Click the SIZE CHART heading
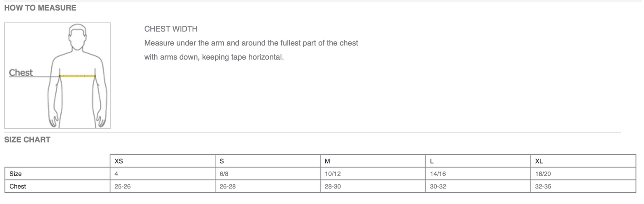Screen dimensions: 644x204 (x=27, y=139)
